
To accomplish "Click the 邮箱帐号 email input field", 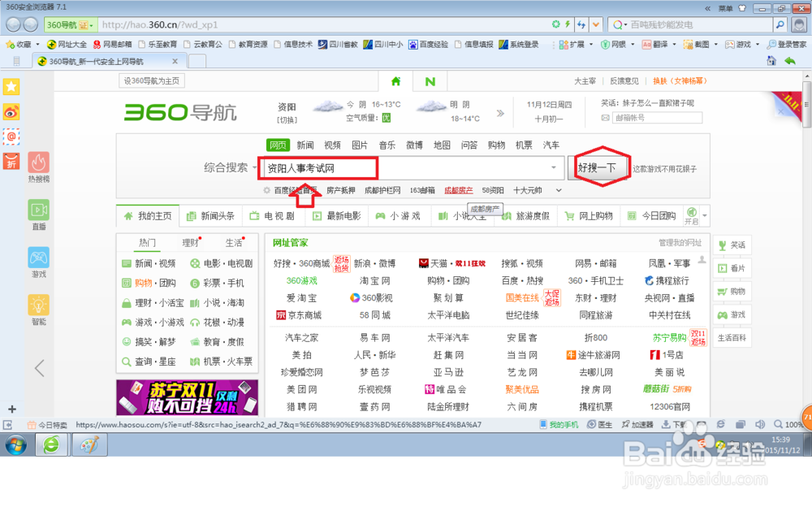I will [657, 118].
